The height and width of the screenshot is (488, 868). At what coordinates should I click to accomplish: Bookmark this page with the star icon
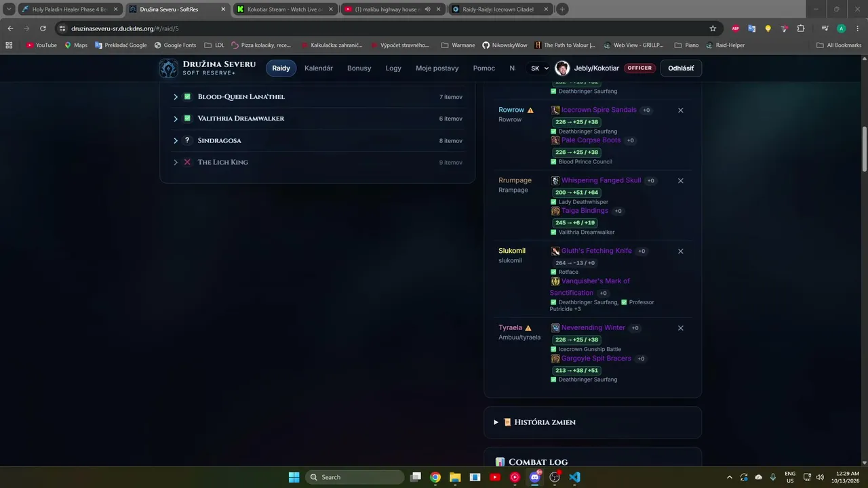point(713,28)
